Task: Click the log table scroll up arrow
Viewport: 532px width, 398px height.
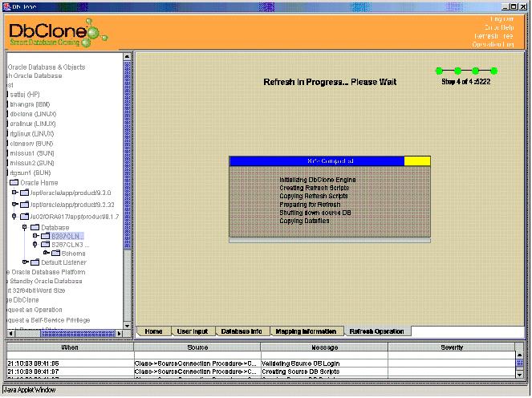Action: pyautogui.click(x=519, y=355)
